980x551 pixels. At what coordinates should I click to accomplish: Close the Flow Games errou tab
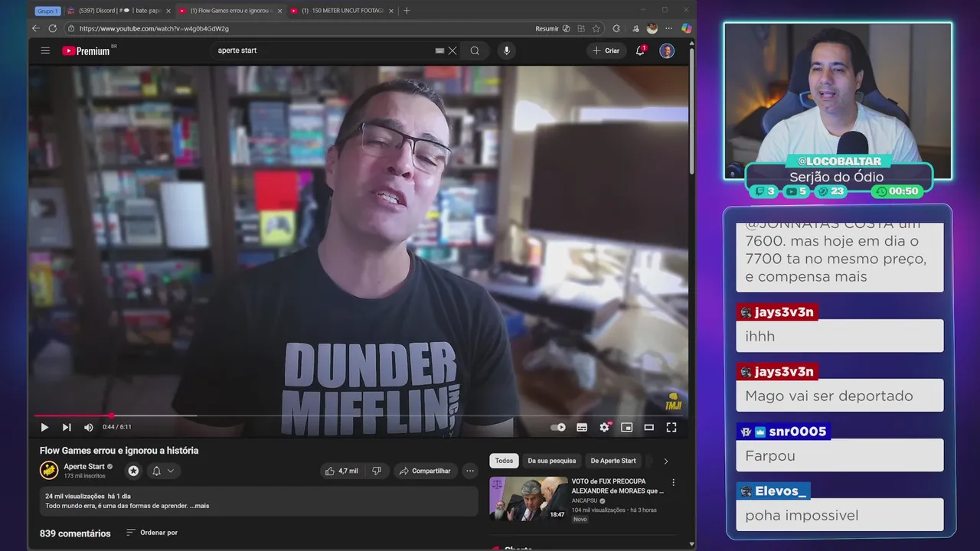click(279, 11)
